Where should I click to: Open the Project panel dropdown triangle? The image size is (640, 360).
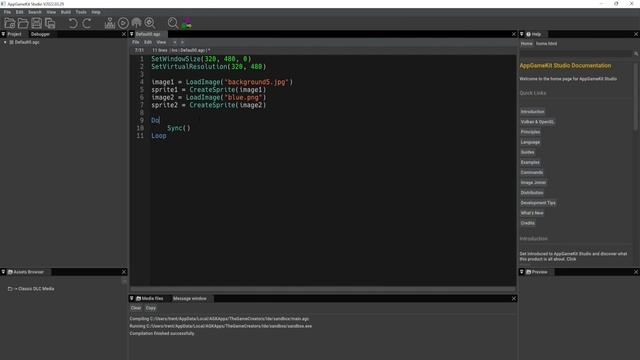[x=3, y=34]
